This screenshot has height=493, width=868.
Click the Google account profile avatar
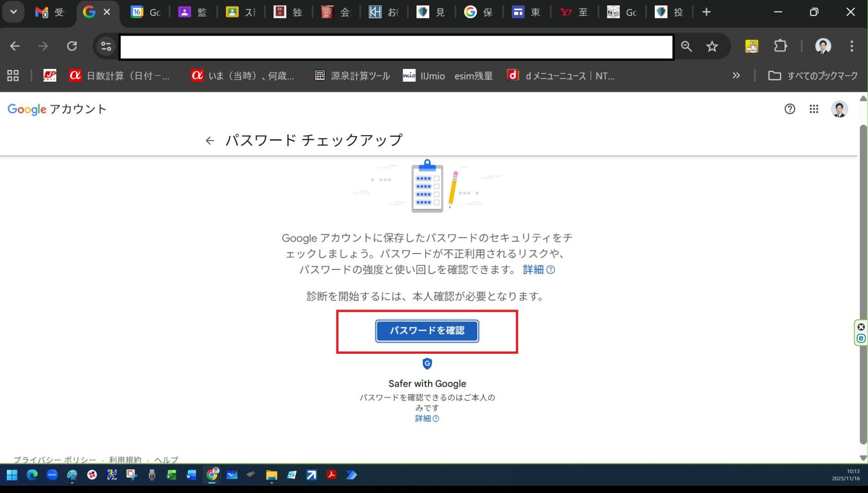click(839, 109)
